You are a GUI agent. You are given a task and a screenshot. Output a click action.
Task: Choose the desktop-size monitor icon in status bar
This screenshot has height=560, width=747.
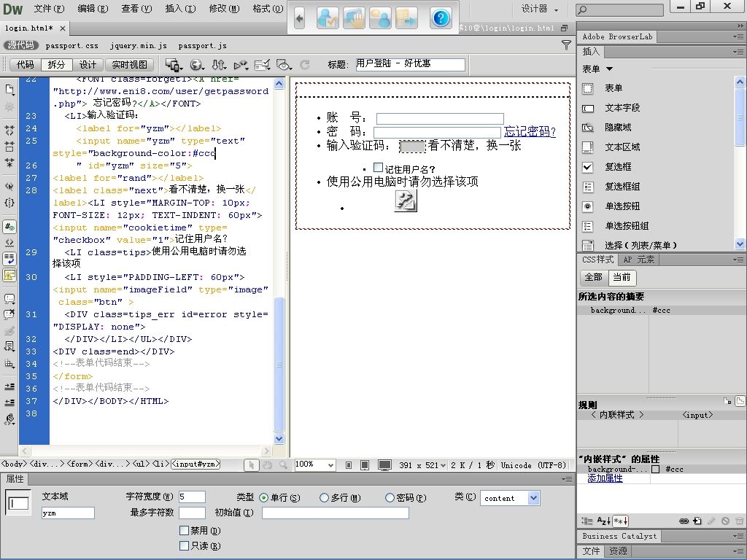click(384, 464)
